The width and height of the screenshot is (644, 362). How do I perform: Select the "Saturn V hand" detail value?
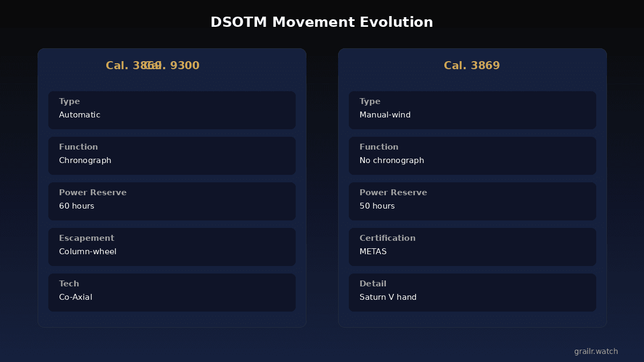(x=388, y=297)
